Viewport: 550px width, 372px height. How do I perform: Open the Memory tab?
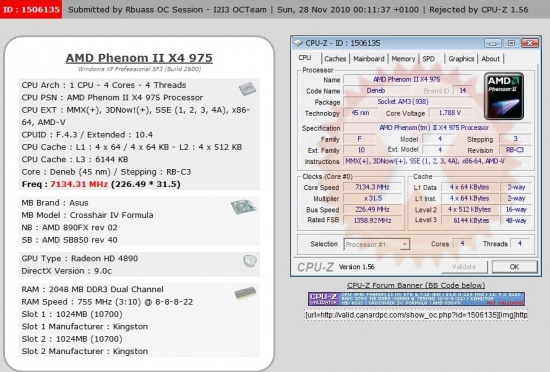click(403, 59)
